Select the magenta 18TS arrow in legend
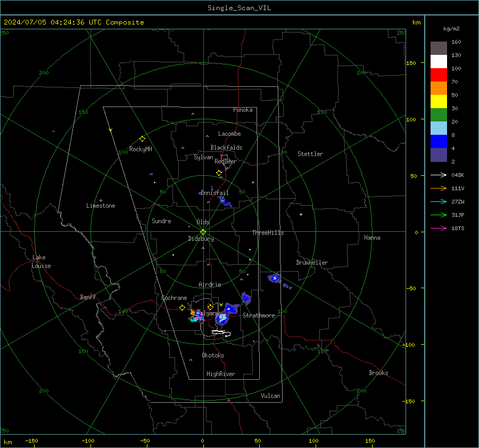Image resolution: width=479 pixels, height=448 pixels. [x=439, y=229]
